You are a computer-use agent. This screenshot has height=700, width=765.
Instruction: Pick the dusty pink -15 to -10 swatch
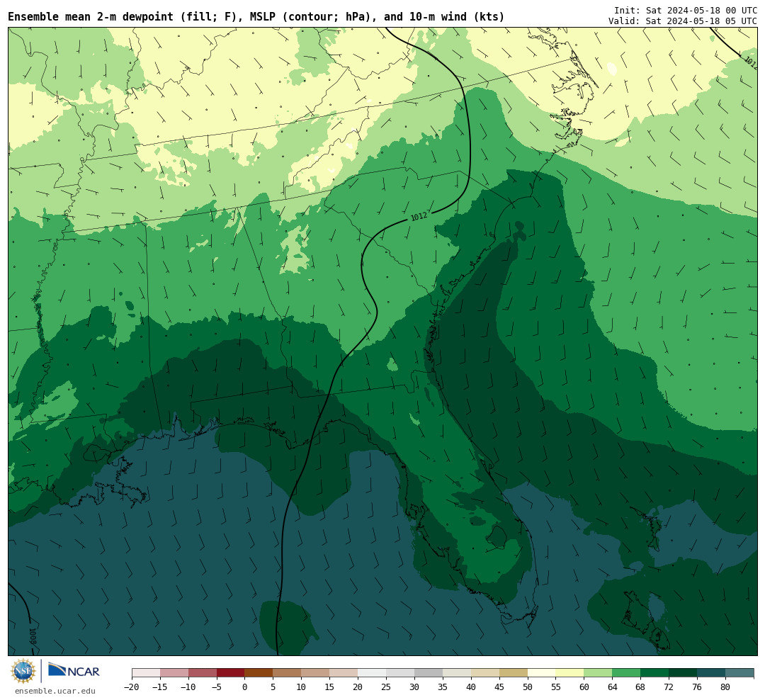coord(174,673)
